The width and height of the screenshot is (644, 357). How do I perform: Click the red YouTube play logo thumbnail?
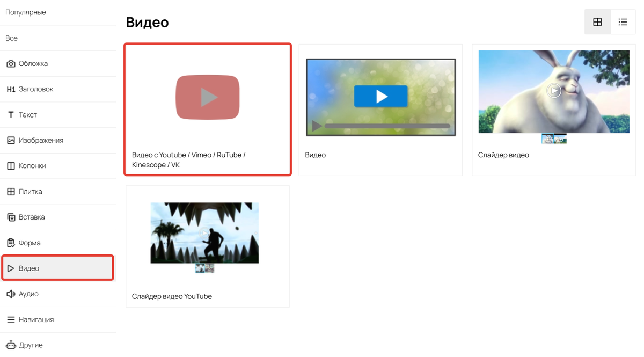[x=208, y=97]
